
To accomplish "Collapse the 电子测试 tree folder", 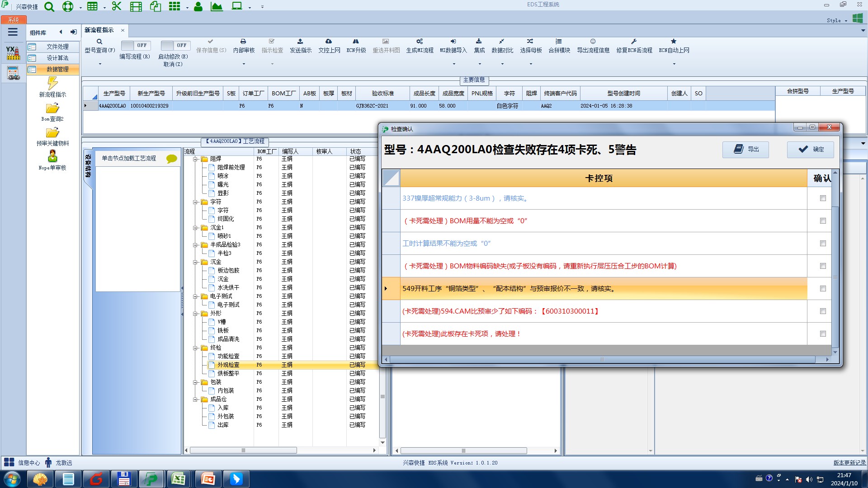I will (x=196, y=296).
